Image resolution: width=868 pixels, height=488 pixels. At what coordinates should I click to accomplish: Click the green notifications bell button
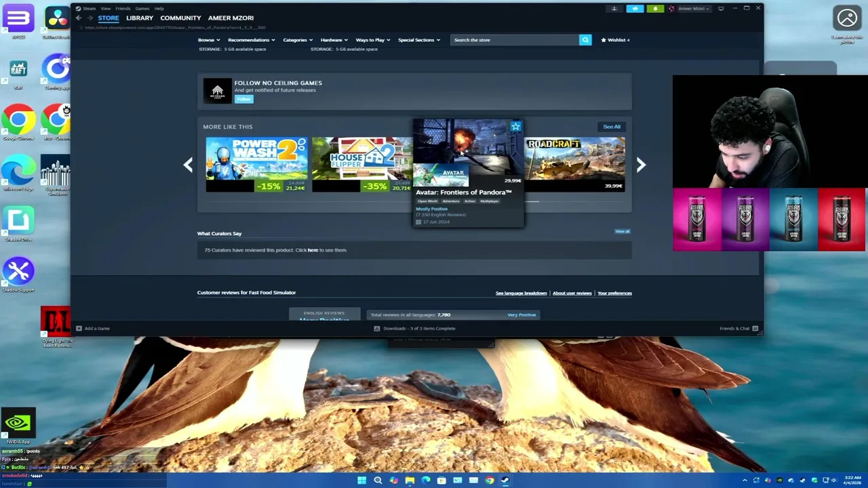655,9
